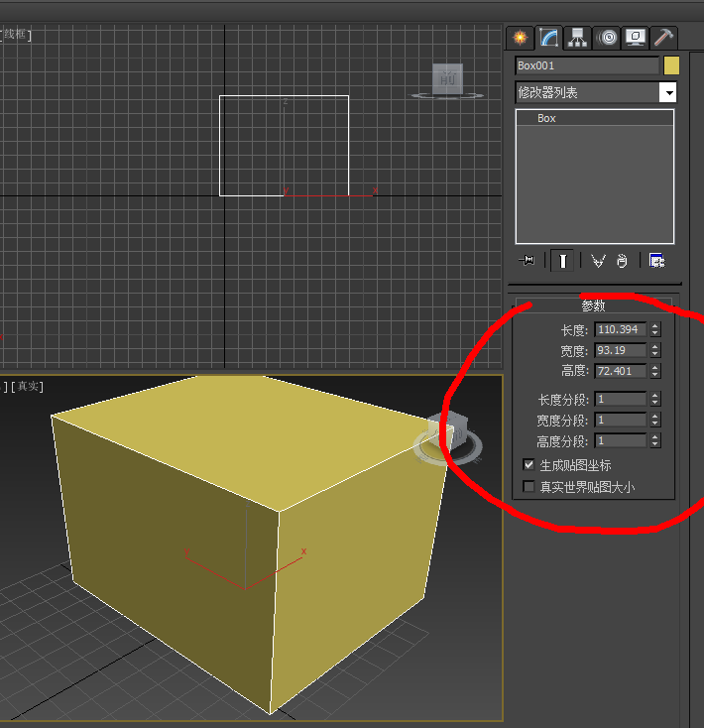Click the 宽度 spinner arrows

pos(654,350)
